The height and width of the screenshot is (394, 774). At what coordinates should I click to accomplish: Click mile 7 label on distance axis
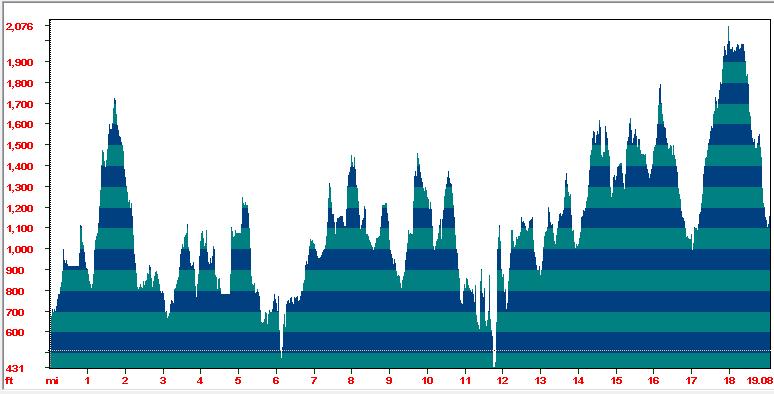[313, 381]
